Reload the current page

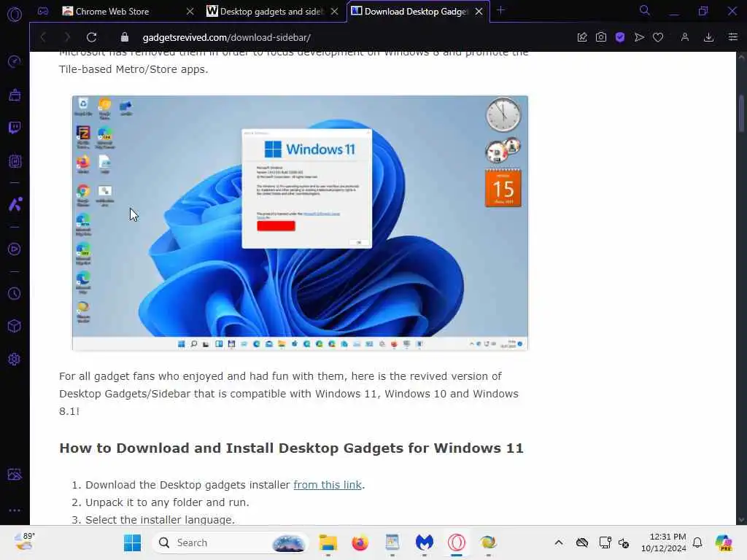(x=91, y=37)
